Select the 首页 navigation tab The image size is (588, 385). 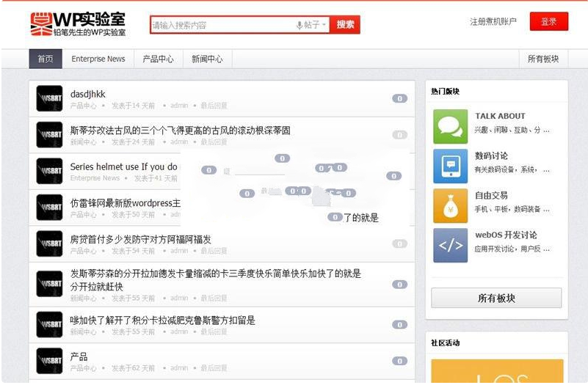46,59
